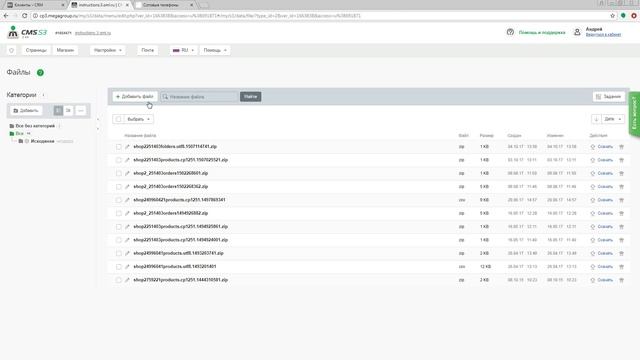This screenshot has width=640, height=360.
Task: Click pencil icon for the 9 KB csv file
Action: coord(127,200)
